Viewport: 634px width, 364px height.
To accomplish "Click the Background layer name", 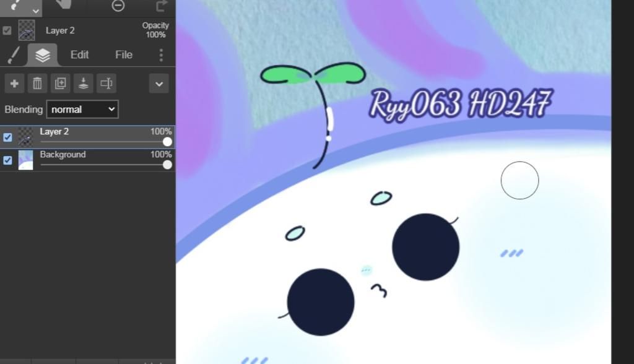I will (x=63, y=155).
